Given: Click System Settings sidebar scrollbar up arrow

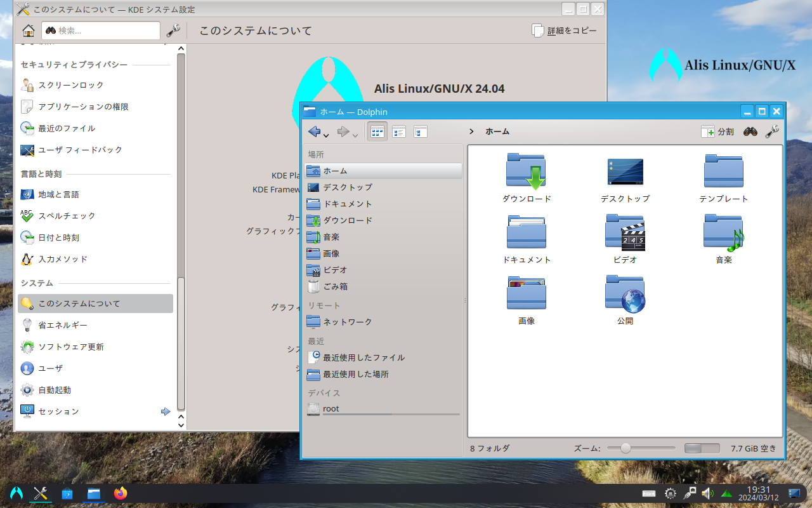Looking at the screenshot, I should pyautogui.click(x=181, y=49).
